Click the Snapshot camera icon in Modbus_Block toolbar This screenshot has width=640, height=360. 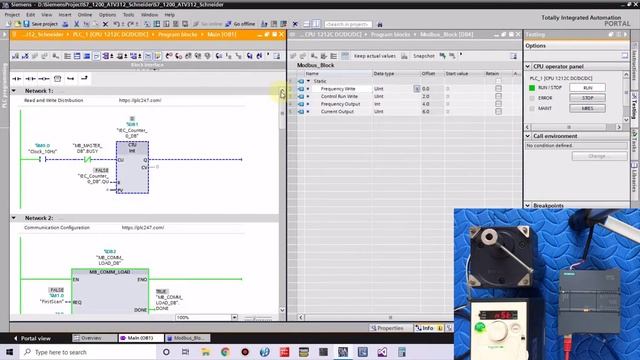pyautogui.click(x=404, y=56)
